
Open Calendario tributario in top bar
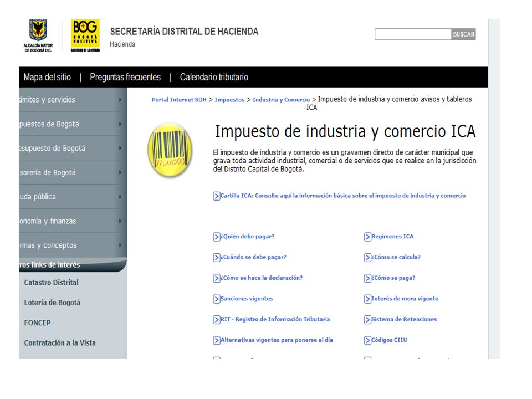tap(214, 78)
